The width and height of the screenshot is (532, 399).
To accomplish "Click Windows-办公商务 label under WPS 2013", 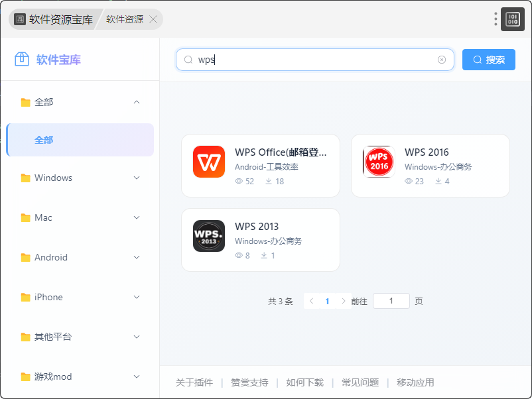I will click(x=268, y=241).
